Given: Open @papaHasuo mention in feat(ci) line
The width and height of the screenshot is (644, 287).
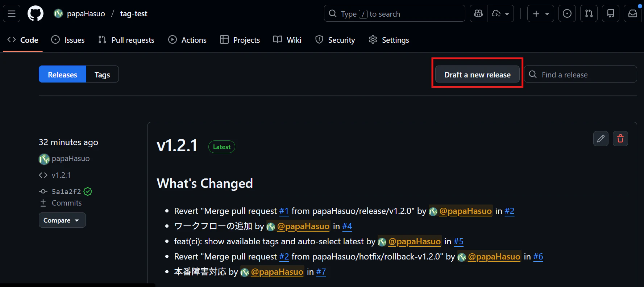Looking at the screenshot, I should click(414, 241).
